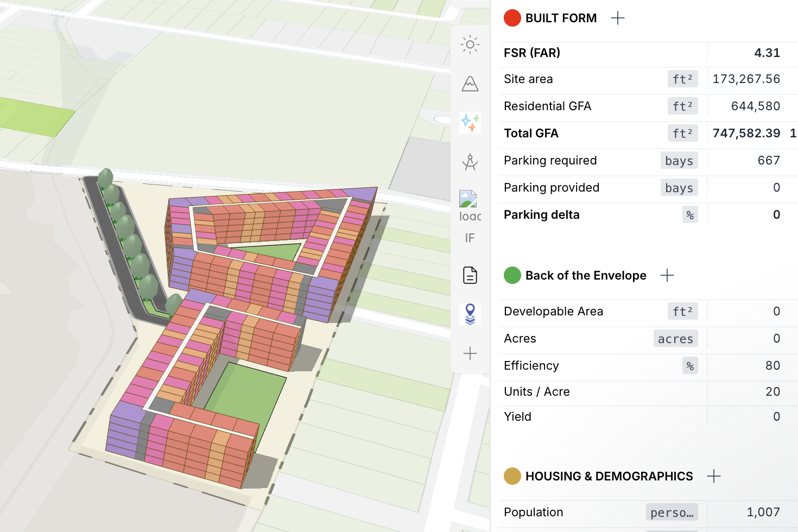This screenshot has width=798, height=532.
Task: Open the map pin layers icon
Action: 470,314
